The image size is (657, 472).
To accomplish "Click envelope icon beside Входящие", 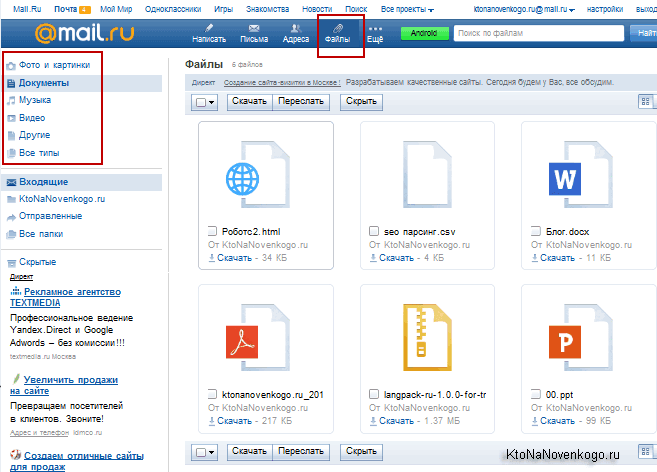I will point(11,182).
